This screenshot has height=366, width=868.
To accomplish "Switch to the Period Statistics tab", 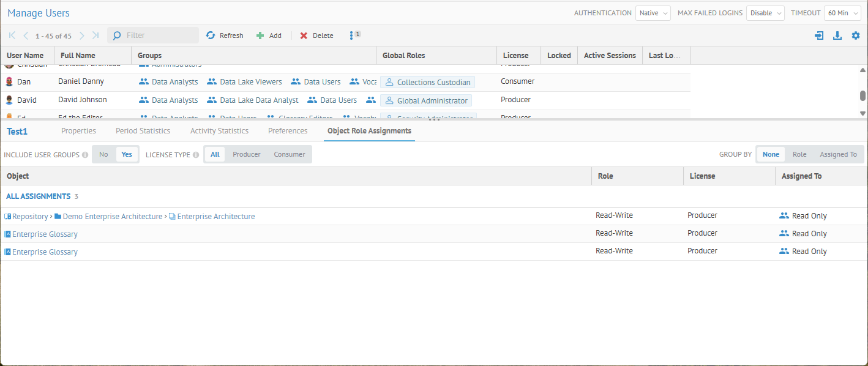I will pyautogui.click(x=143, y=130).
